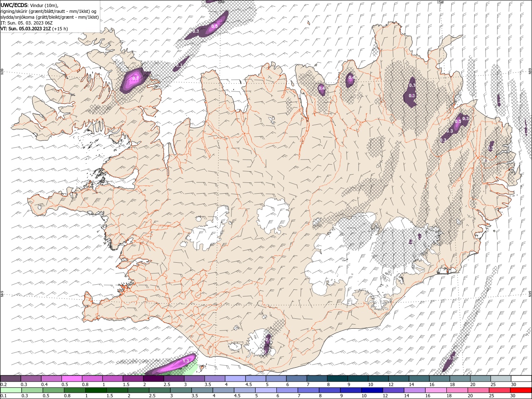This screenshot has width=532, height=399.
Task: Click the '0.2' number under the upper legend
Action: point(3,384)
